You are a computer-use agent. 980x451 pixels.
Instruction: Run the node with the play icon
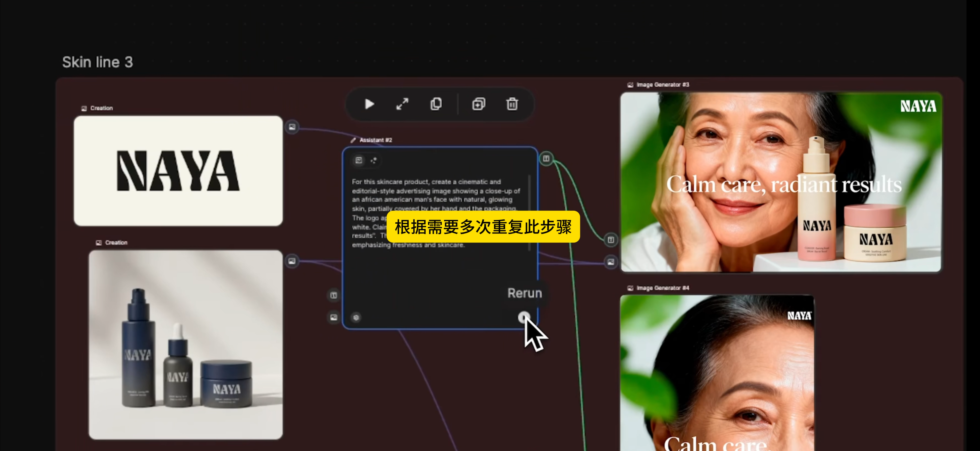pos(369,104)
